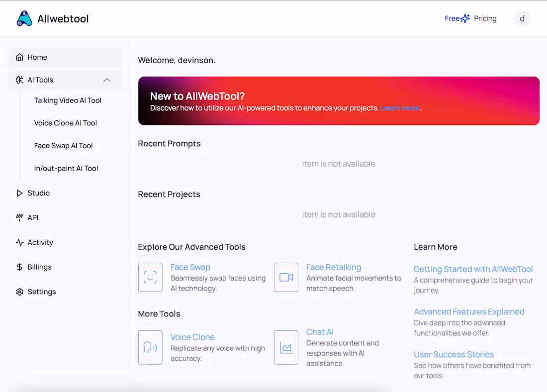547x392 pixels.
Task: Click the Face Retalking camera icon
Action: coord(286,277)
